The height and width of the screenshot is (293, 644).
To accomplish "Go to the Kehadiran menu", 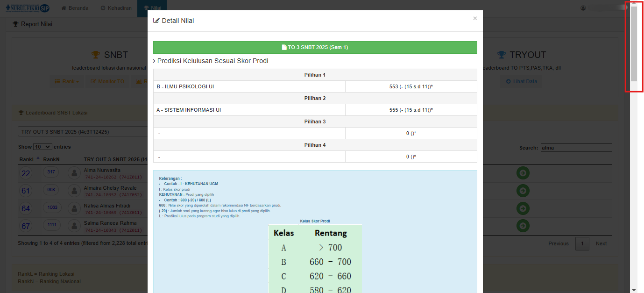I will pyautogui.click(x=116, y=8).
